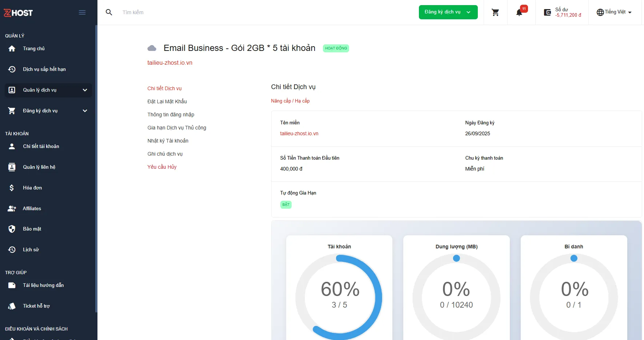Click the Nâng cấp / Hạ cấp link
The width and height of the screenshot is (644, 340).
click(290, 101)
